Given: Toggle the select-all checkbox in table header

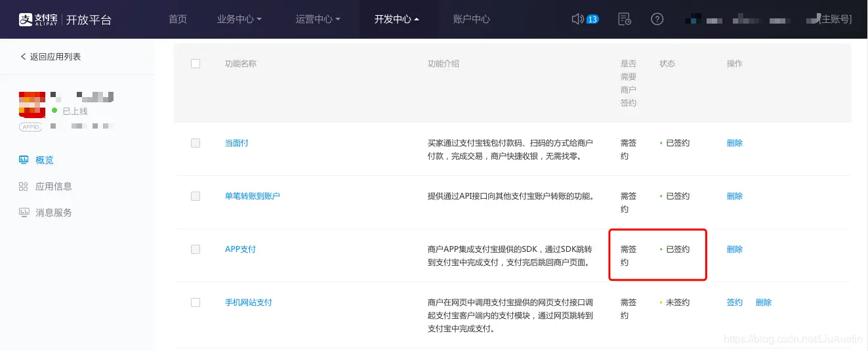Looking at the screenshot, I should (x=196, y=64).
